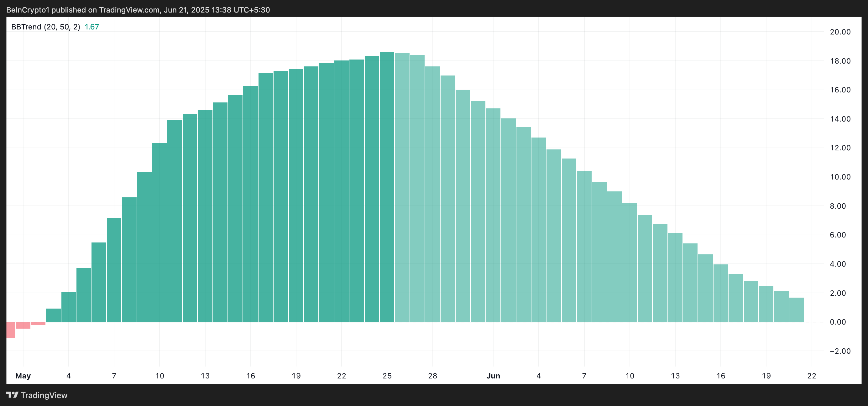Click the TradingView logo icon
Viewport: 868px width, 406px height.
pyautogui.click(x=12, y=394)
